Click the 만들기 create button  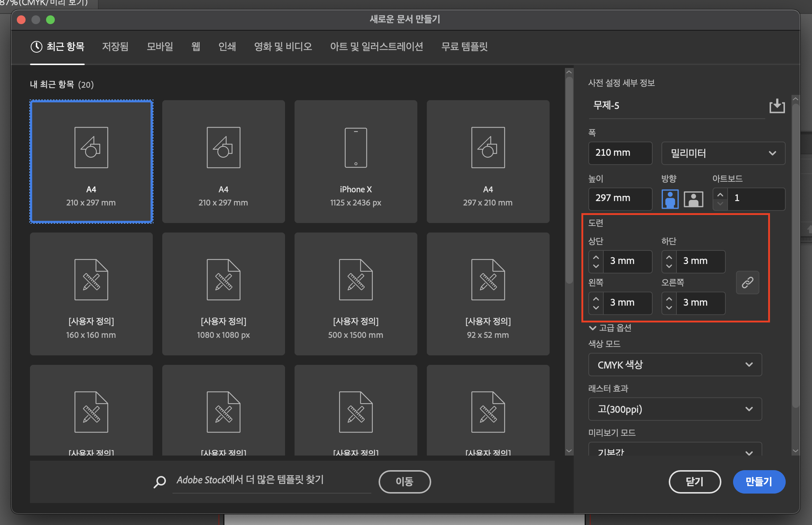coord(759,481)
